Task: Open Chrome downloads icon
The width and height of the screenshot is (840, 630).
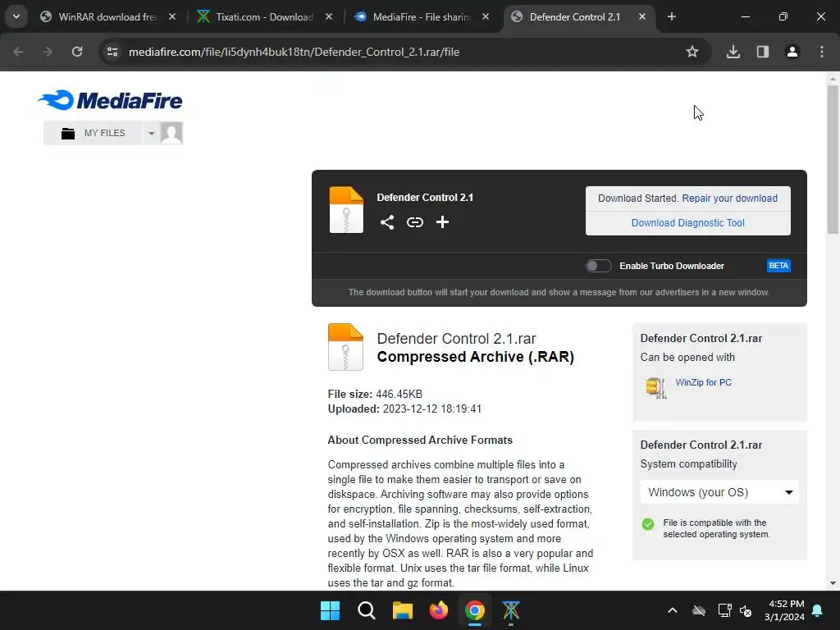Action: pyautogui.click(x=733, y=52)
